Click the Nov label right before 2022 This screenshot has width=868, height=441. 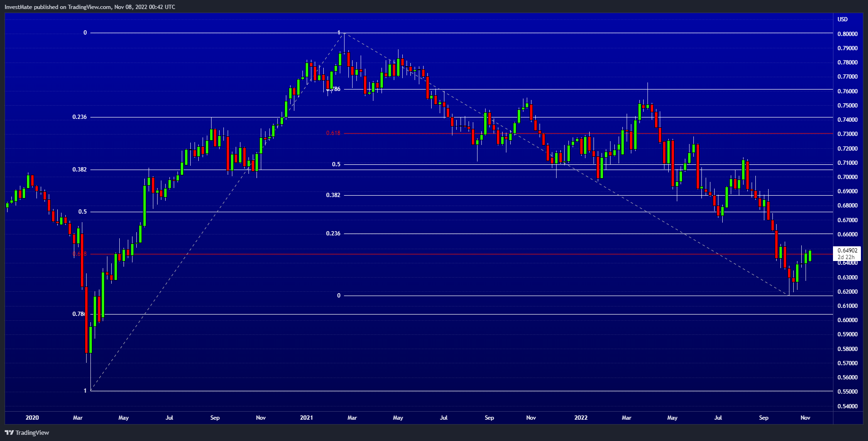click(x=531, y=418)
